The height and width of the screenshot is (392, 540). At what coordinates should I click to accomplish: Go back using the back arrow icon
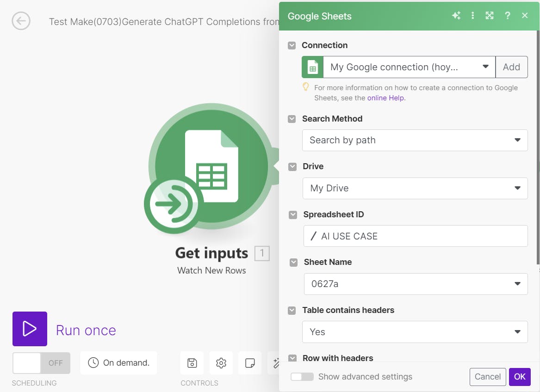pos(21,21)
